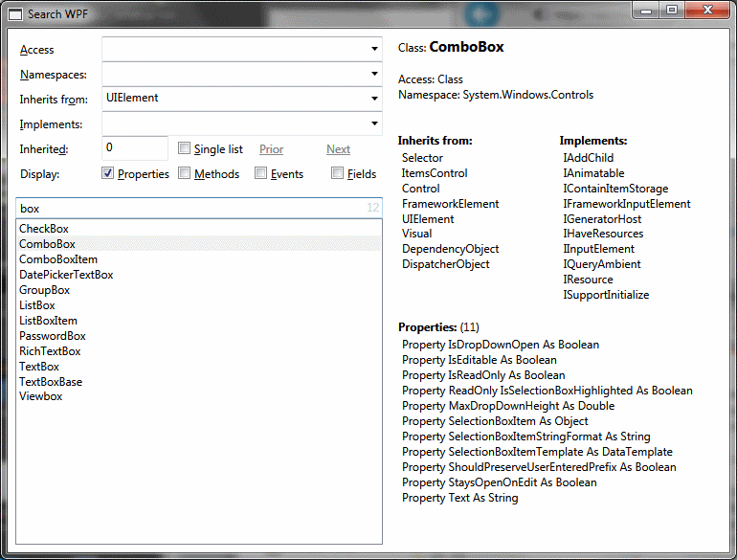The image size is (737, 560).
Task: Enable the Events display checkbox
Action: point(261,173)
